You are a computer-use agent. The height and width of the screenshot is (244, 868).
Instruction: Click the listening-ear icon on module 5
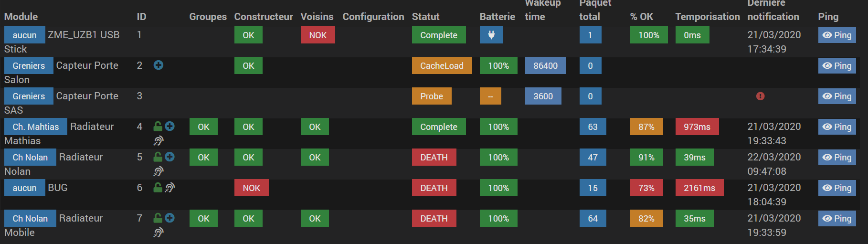(159, 171)
